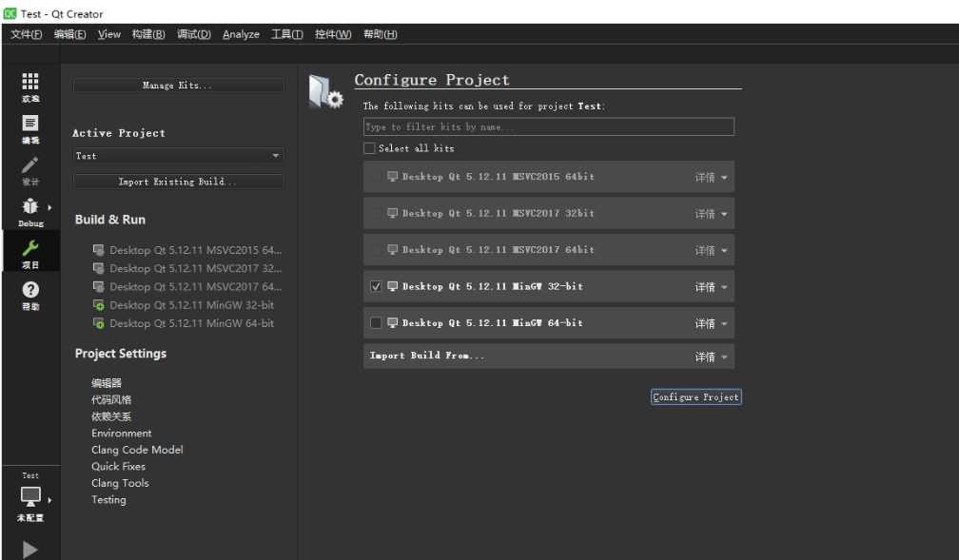
Task: Click the Qt Creator title bar logo
Action: point(10,13)
